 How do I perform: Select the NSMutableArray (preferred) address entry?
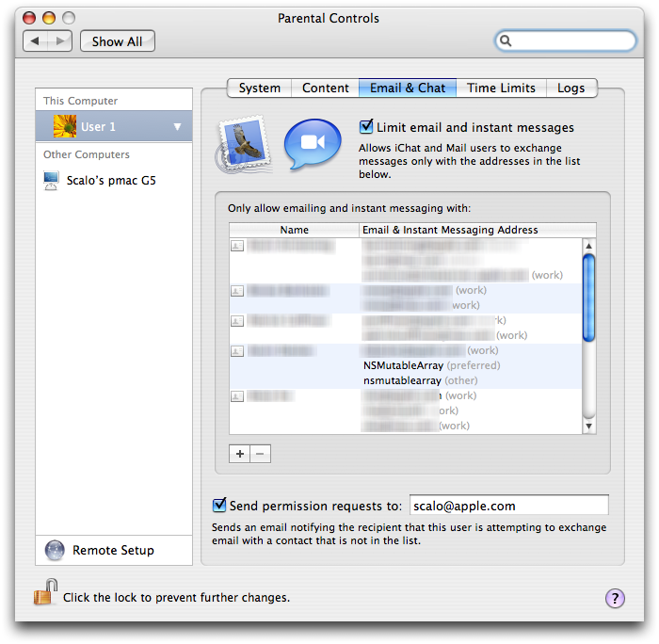431,365
